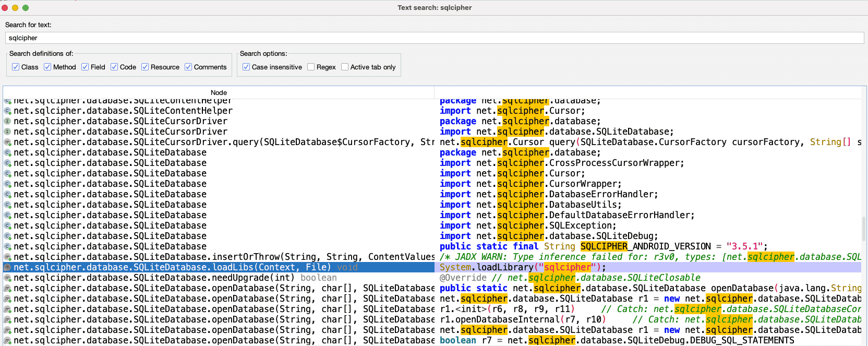Toggle the Method checkbox
This screenshot has height=346, width=868.
(x=47, y=67)
